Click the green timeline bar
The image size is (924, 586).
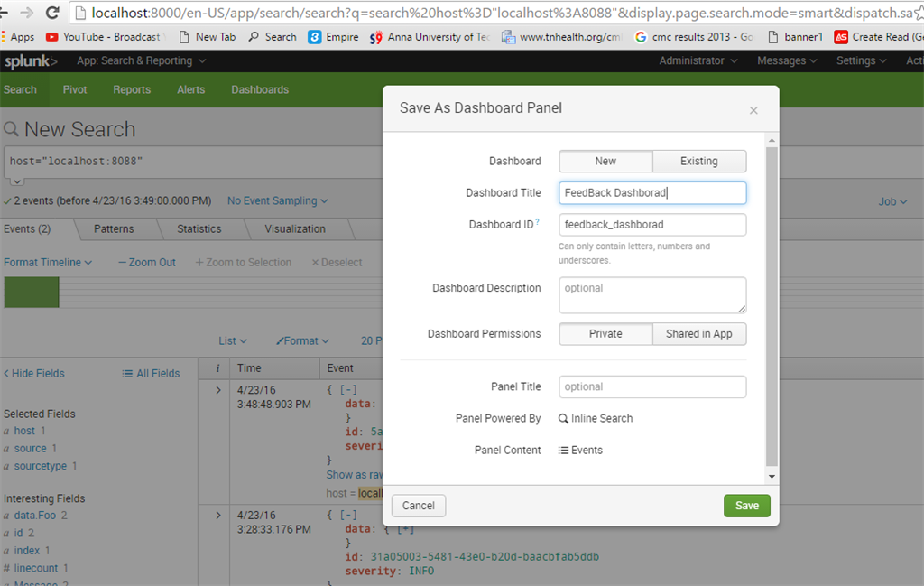[32, 293]
